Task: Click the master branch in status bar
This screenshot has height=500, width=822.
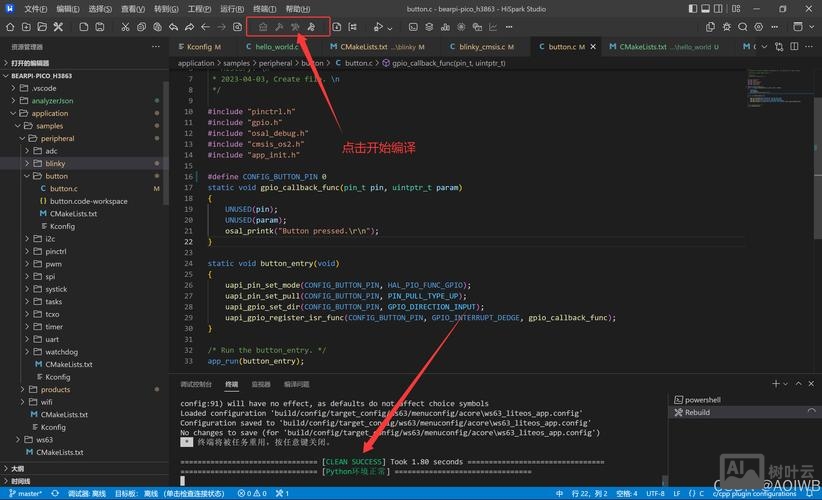Action: tap(25, 493)
